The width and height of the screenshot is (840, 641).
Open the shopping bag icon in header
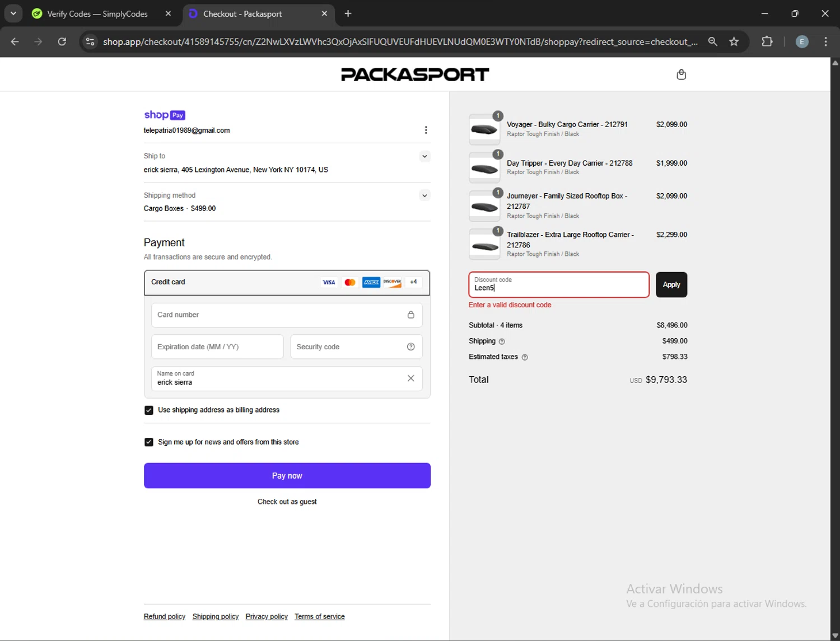pyautogui.click(x=681, y=74)
